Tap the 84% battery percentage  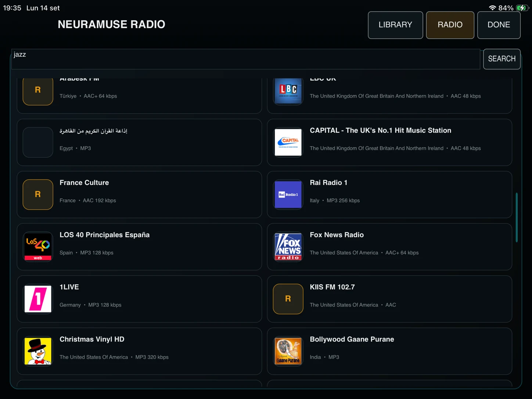(x=506, y=8)
